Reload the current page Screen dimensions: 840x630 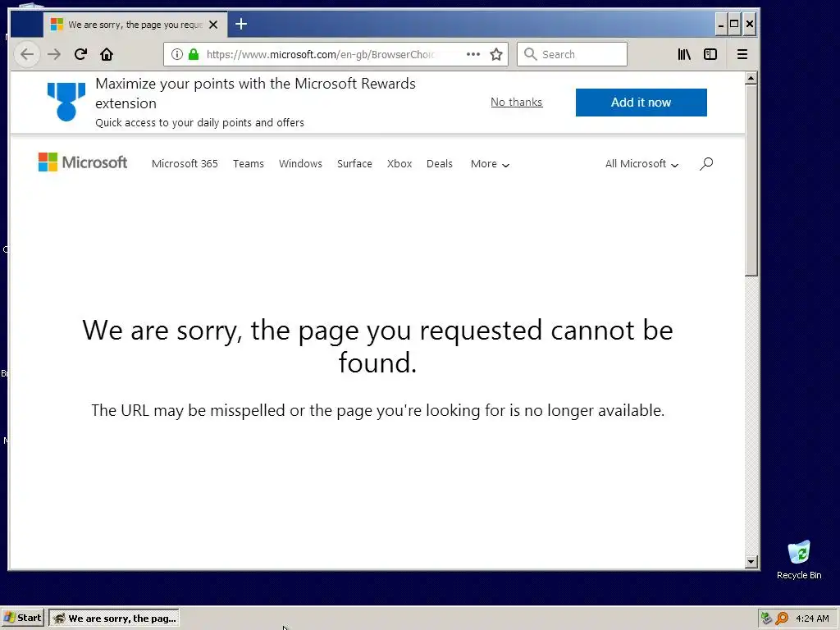[x=80, y=54]
